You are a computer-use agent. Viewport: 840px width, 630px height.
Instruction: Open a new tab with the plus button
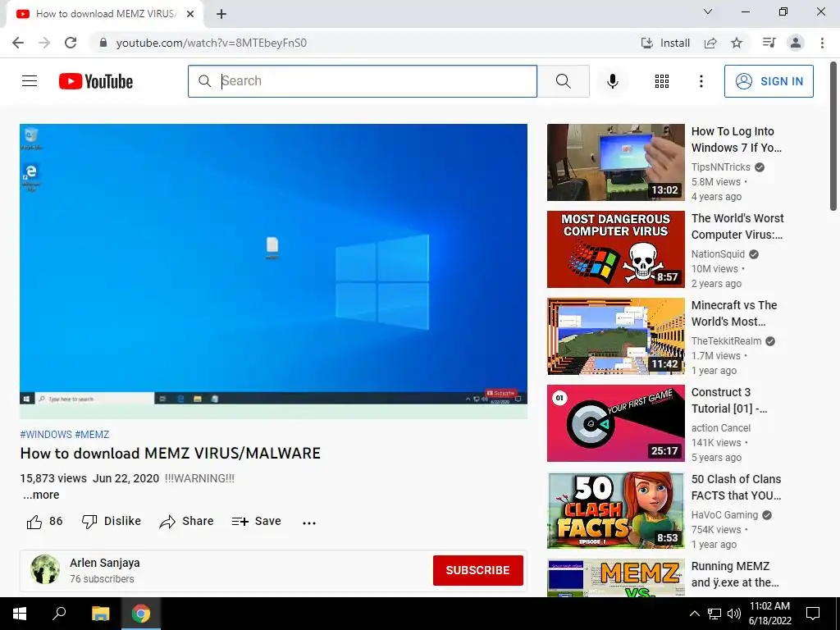(x=221, y=14)
